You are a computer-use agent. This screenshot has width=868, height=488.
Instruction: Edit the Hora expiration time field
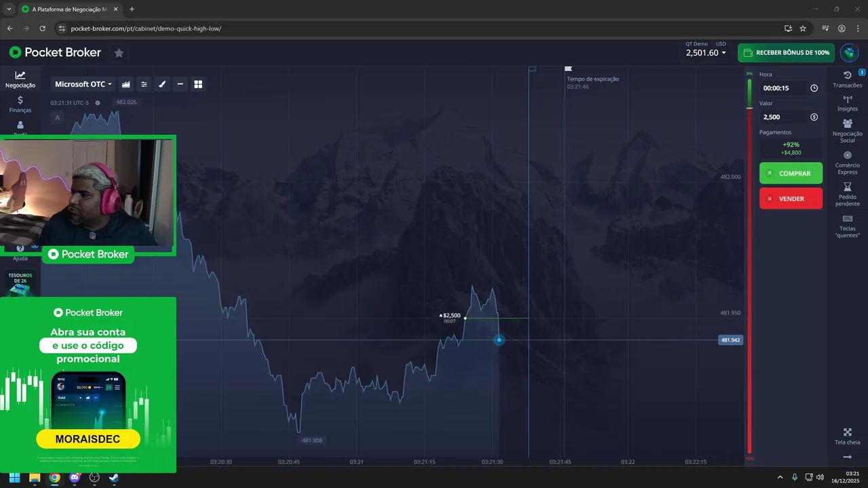click(x=791, y=88)
